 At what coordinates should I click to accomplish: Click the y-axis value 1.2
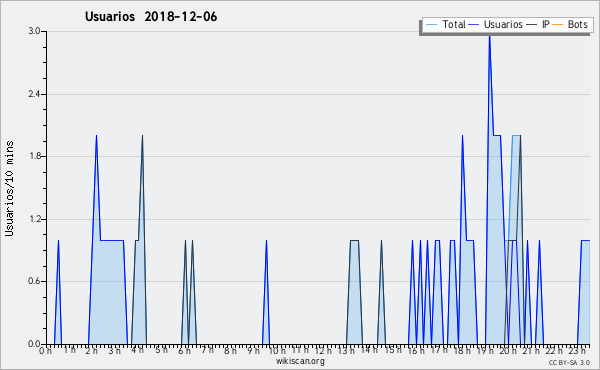(34, 219)
